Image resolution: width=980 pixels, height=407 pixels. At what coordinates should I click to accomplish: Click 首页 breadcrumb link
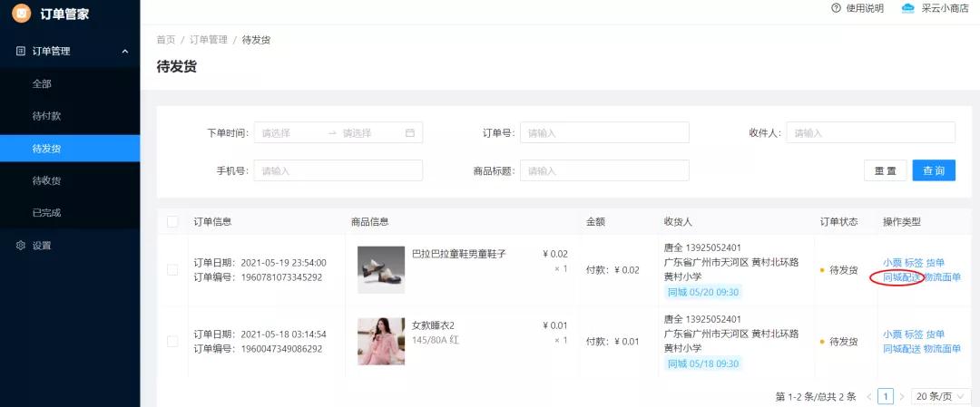166,40
